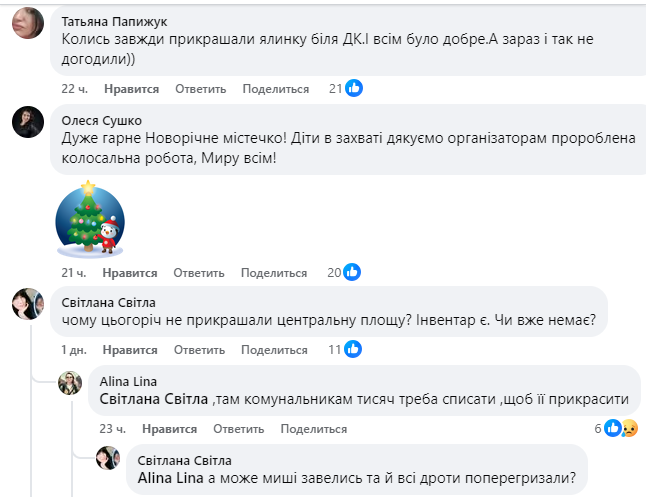Screen dimensions: 646x497
Task: Like Alina Lina's reply via Нравится
Action: pyautogui.click(x=169, y=429)
